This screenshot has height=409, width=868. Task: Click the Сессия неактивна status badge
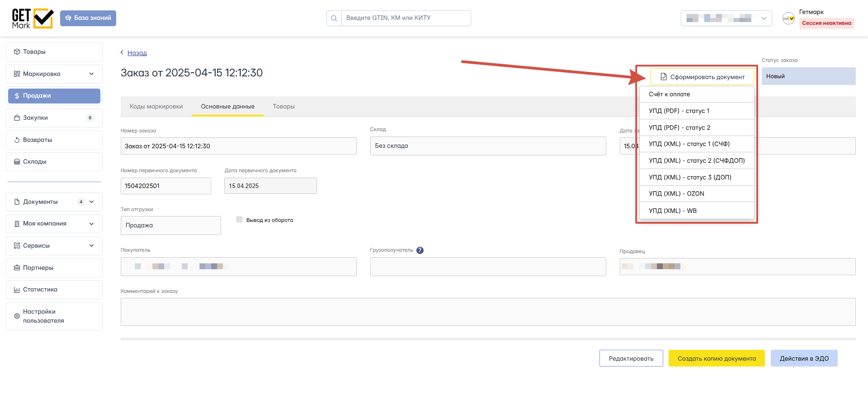(826, 24)
